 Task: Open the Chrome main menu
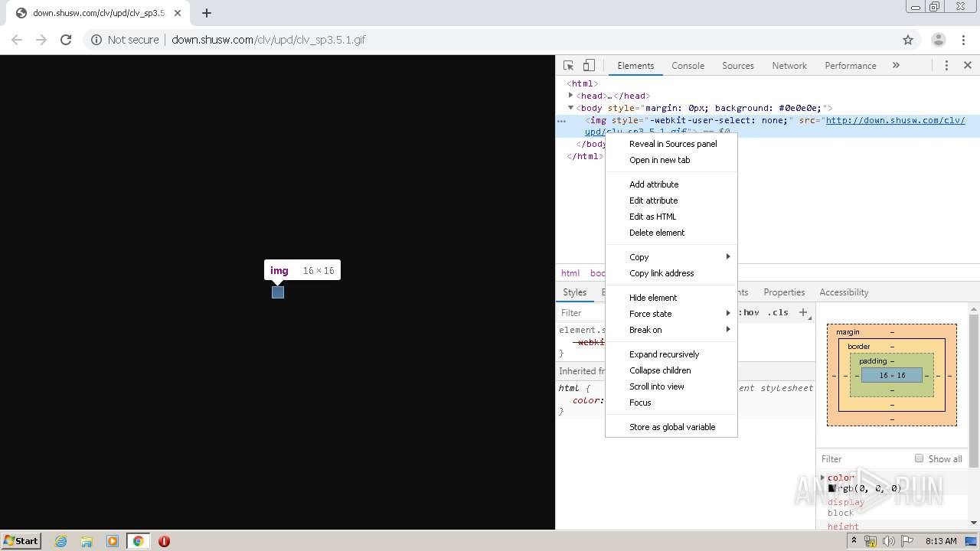coord(965,40)
